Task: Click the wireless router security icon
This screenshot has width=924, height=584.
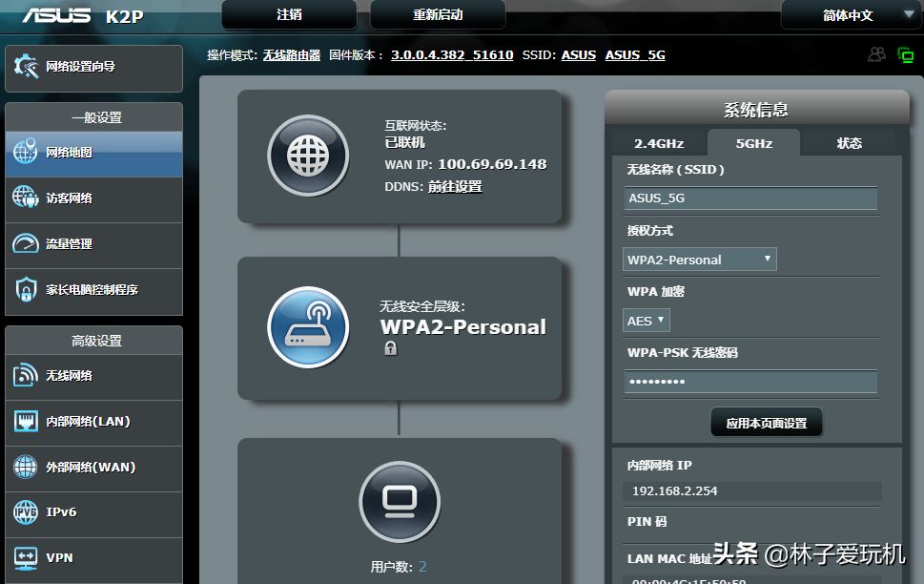Action: 307,327
